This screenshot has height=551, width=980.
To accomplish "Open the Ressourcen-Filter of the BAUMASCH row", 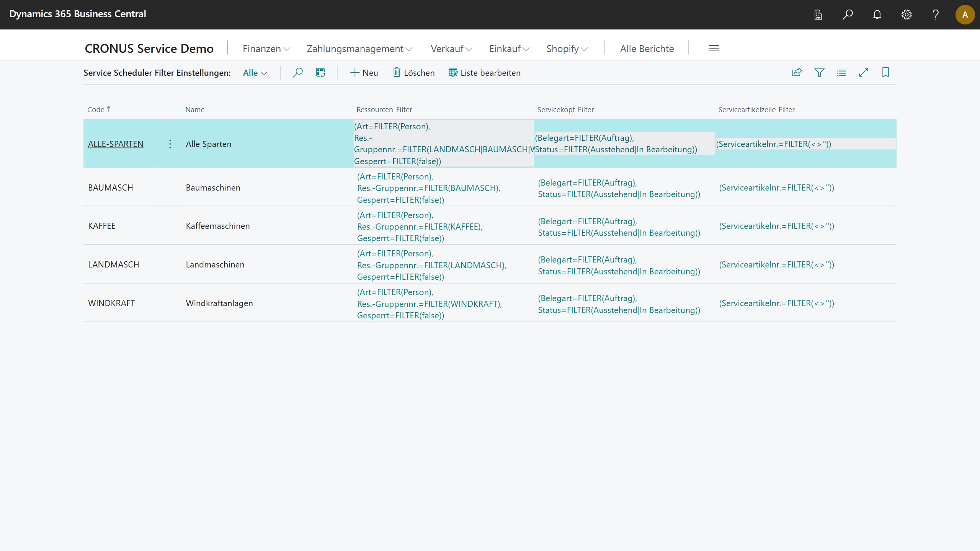I will (x=428, y=188).
